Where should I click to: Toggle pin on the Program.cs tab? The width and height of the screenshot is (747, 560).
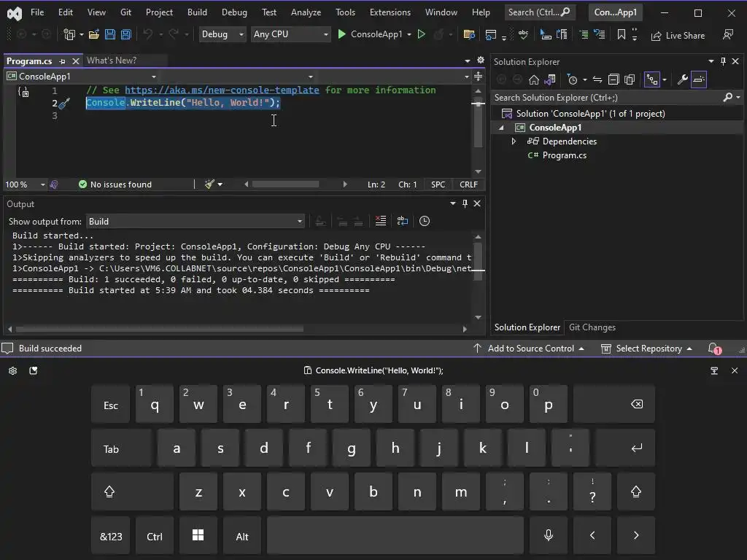(62, 61)
